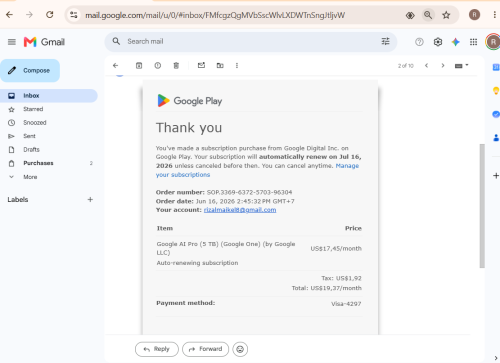Reply to this email
The height and width of the screenshot is (363, 500).
pos(157,349)
